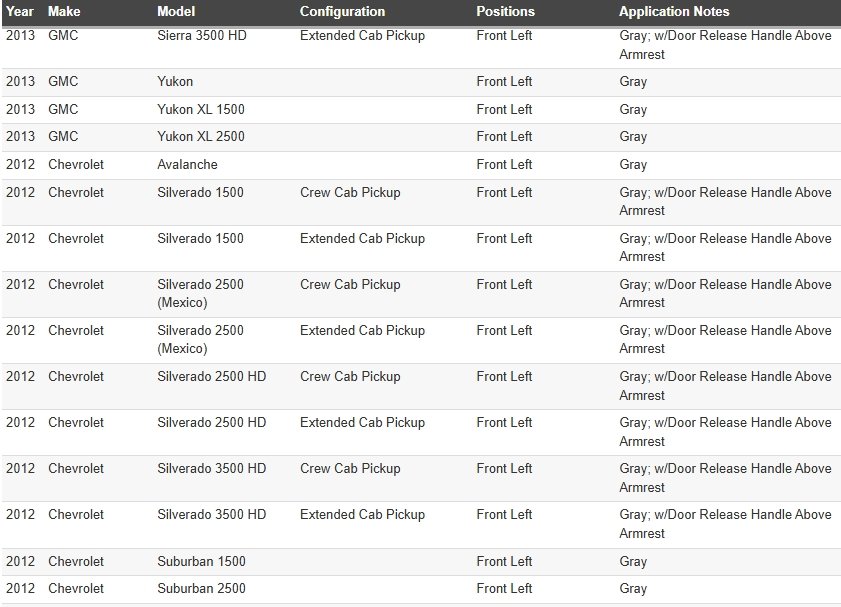Click Extended Cab Pickup in Silverado 1500 row
Viewport: 841px width, 607px height.
(362, 238)
